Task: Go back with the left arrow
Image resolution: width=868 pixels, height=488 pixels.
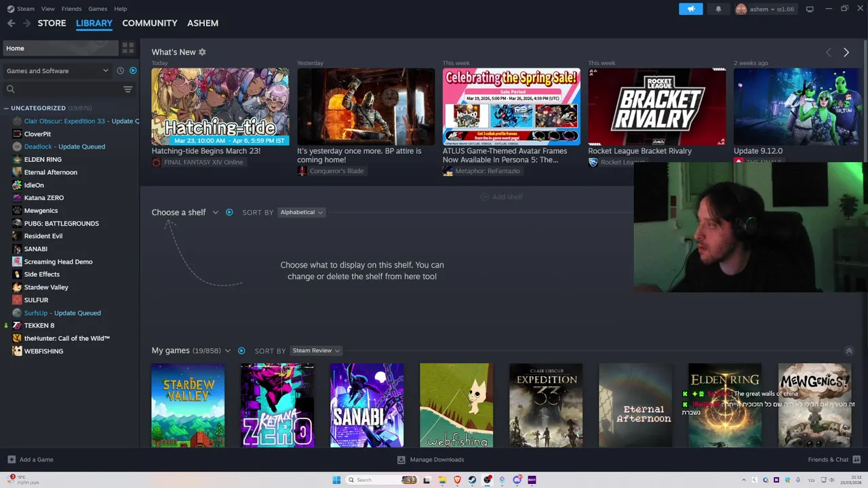Action: (x=11, y=23)
